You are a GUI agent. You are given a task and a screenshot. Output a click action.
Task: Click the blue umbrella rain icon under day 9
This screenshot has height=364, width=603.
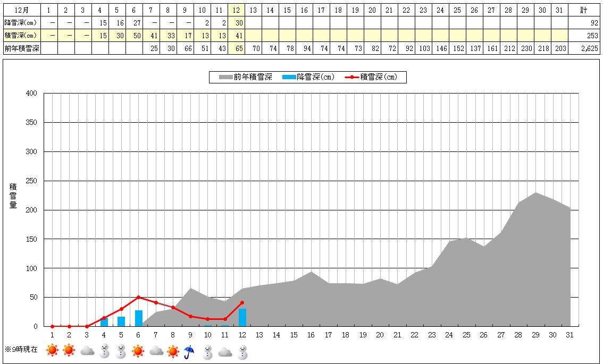tap(190, 351)
